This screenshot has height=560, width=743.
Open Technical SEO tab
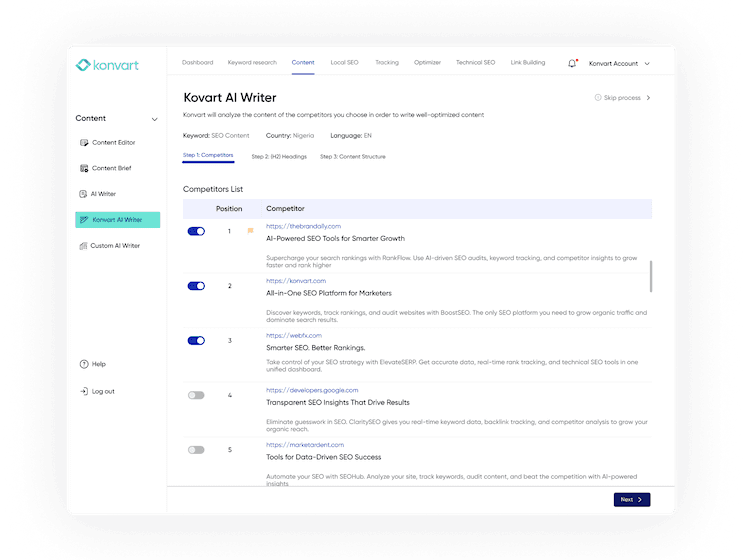tap(475, 63)
